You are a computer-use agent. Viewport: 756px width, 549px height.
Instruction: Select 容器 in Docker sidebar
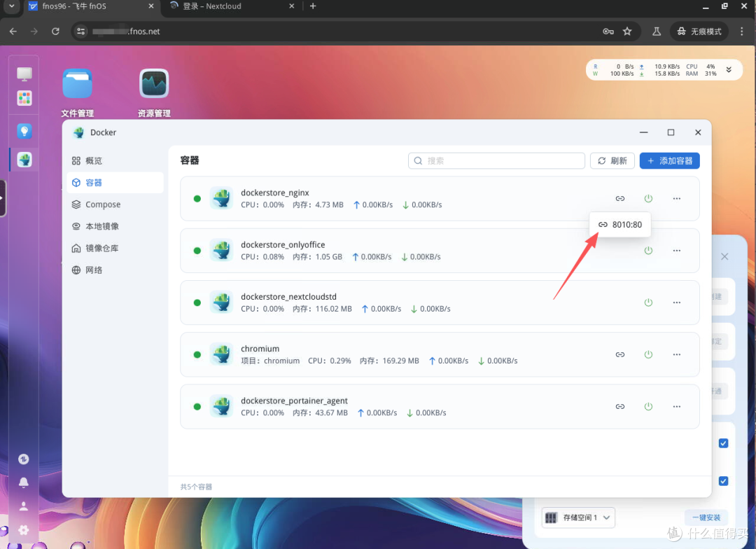click(115, 182)
